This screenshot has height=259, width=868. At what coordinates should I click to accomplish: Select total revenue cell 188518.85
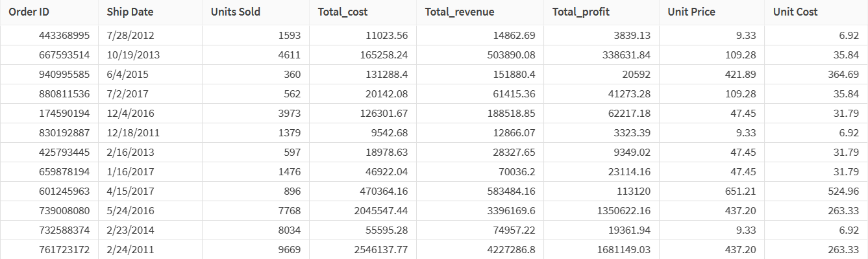[480, 113]
